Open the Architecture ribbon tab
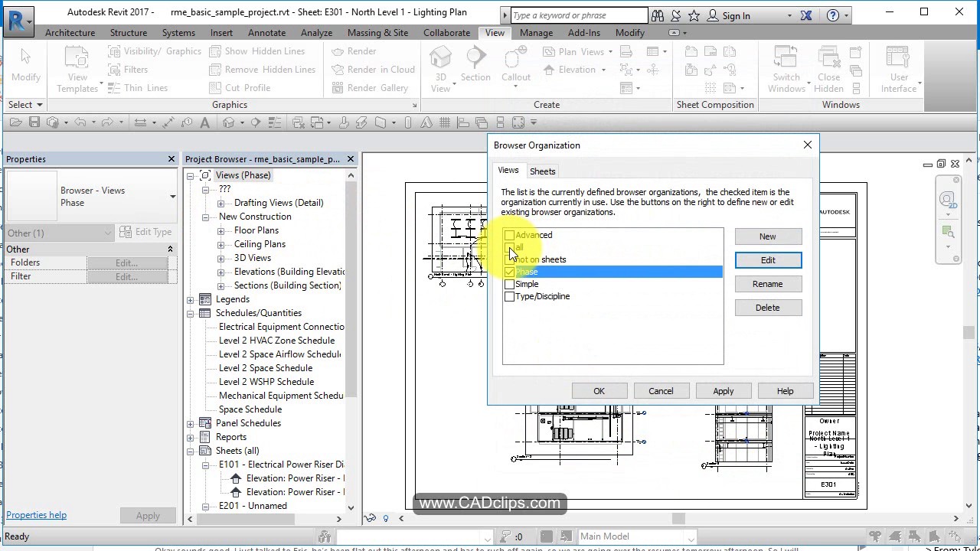The height and width of the screenshot is (551, 980). (70, 33)
